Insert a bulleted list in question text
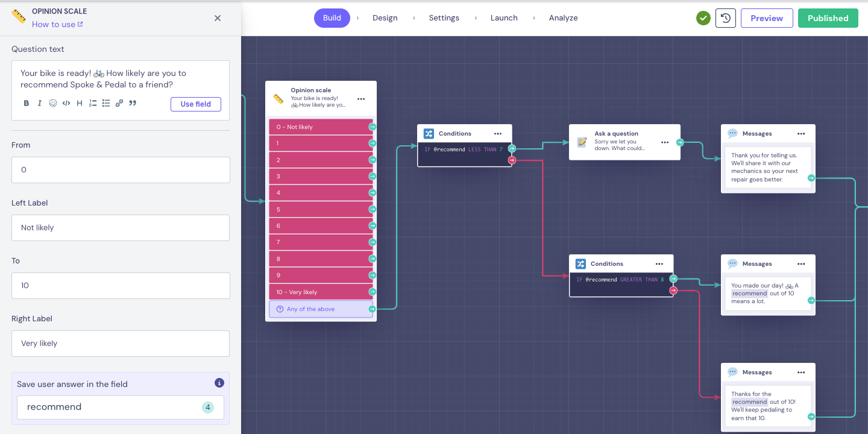Image resolution: width=868 pixels, height=434 pixels. 106,104
